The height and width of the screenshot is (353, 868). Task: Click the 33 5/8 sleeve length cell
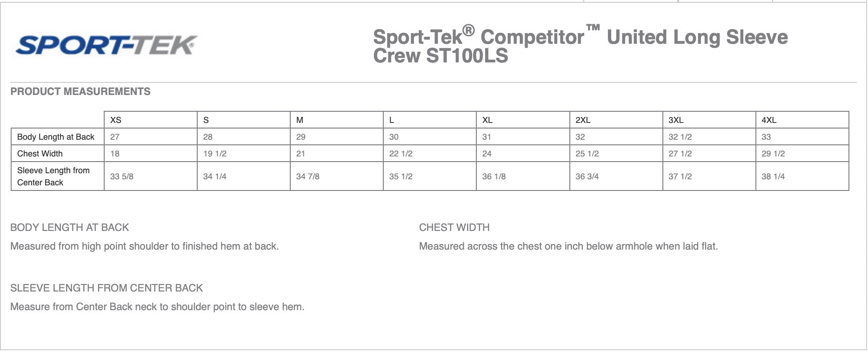(x=122, y=176)
